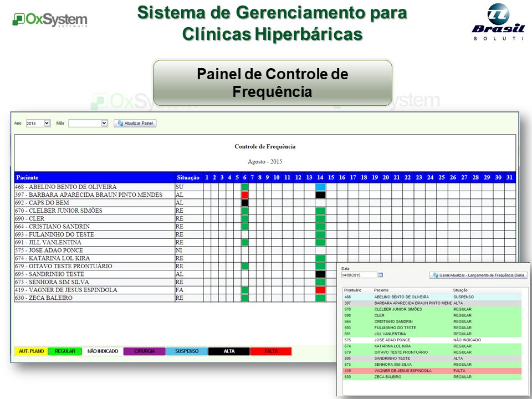Click black day 6 cell for CAPS DO BEM
The image size is (532, 399).
tap(244, 203)
